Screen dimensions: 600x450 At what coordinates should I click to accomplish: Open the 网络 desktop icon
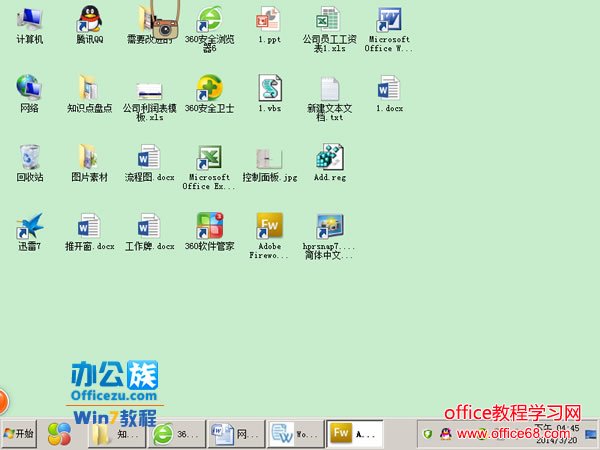[x=29, y=94]
